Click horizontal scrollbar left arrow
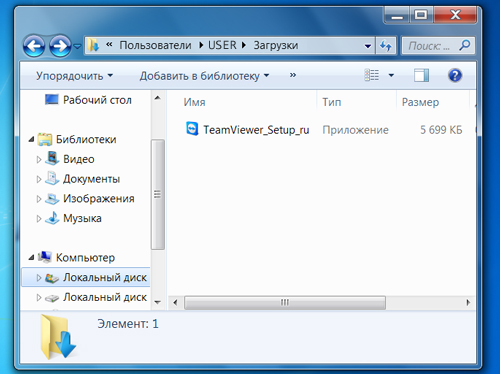This screenshot has width=500, height=374. click(175, 303)
